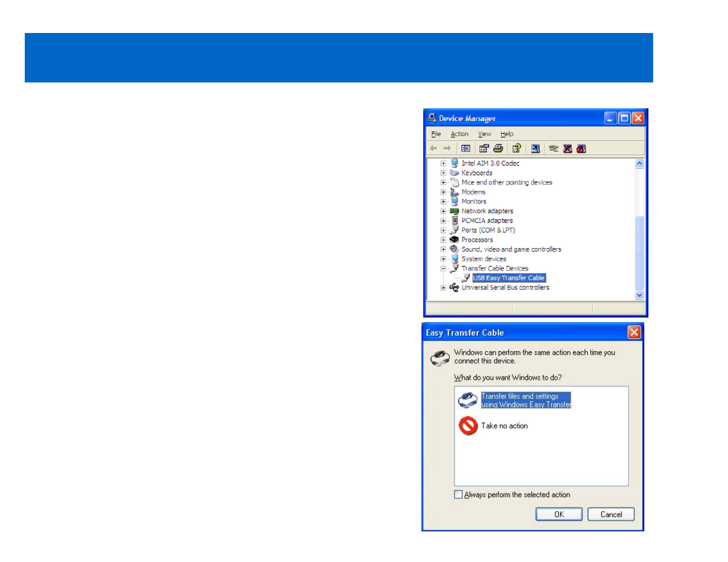Expand the Modems tree node
The width and height of the screenshot is (728, 562).
(x=443, y=192)
